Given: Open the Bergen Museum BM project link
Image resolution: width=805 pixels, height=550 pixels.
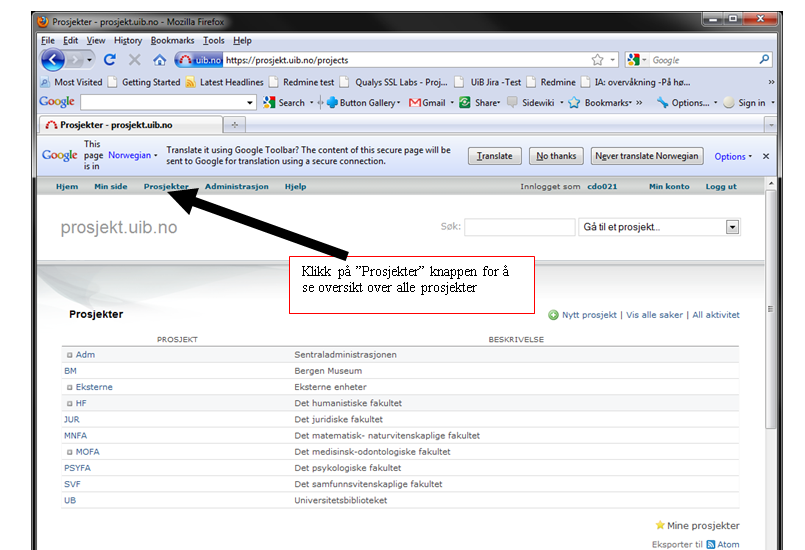Looking at the screenshot, I should [70, 371].
